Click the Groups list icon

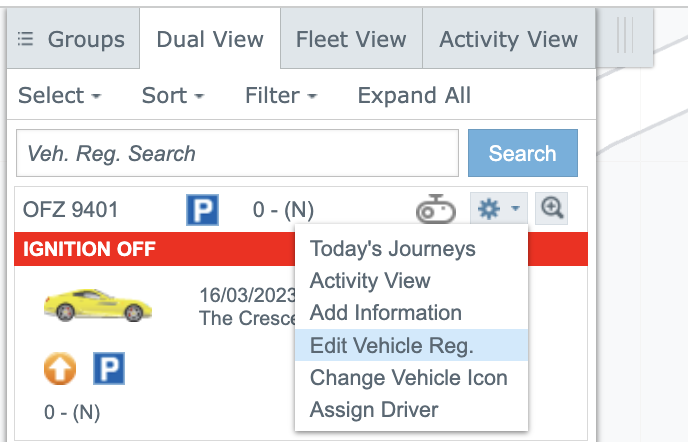pos(26,40)
